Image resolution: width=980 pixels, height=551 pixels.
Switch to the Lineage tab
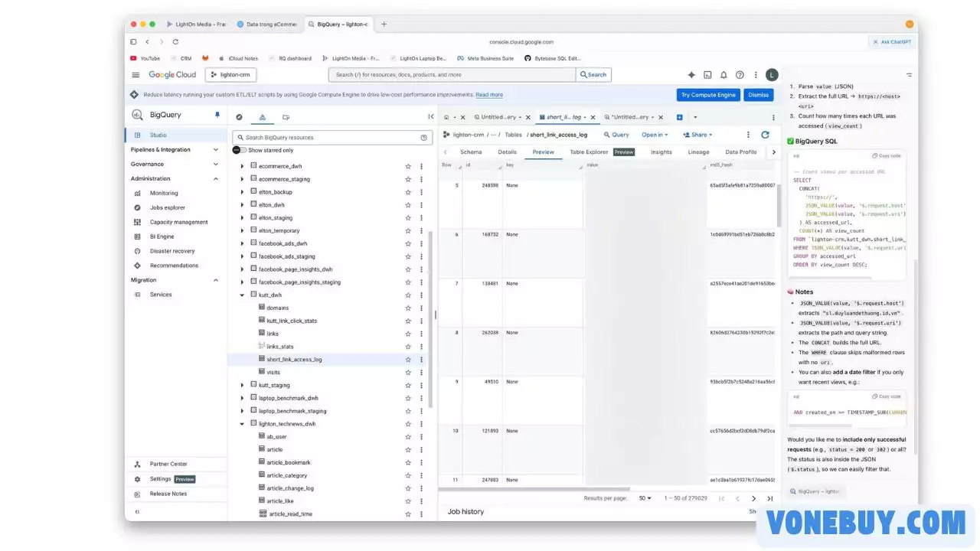click(698, 152)
